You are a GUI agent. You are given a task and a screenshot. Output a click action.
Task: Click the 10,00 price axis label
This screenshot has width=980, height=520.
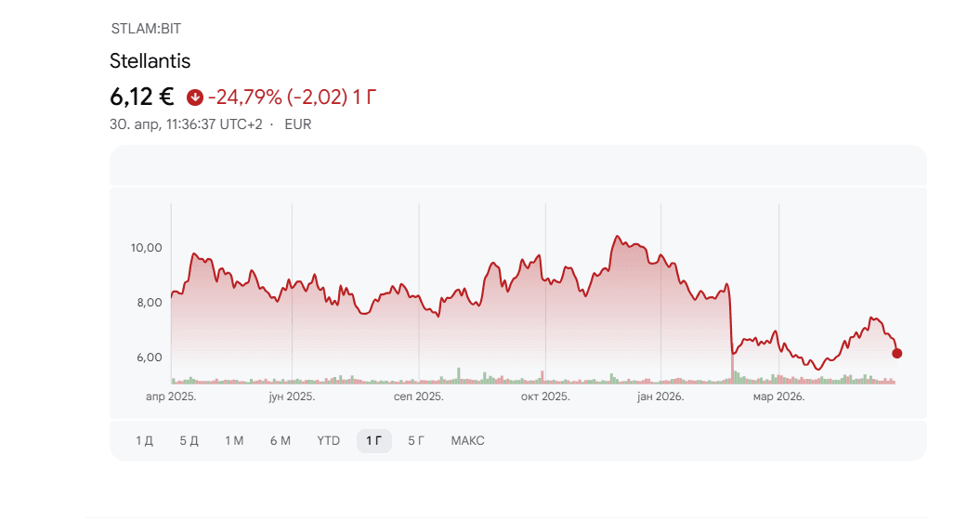coord(147,248)
